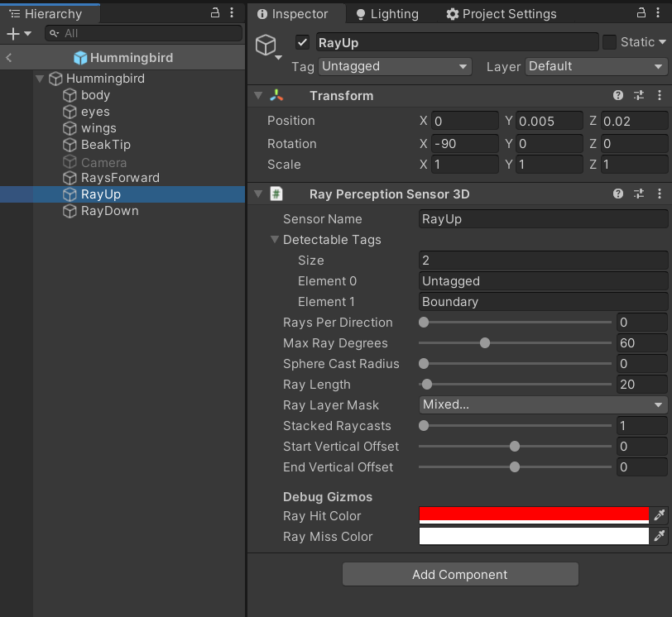Screen dimensions: 672x617
Task: Adjust the Rays Per Direction slider
Action: coord(515,322)
